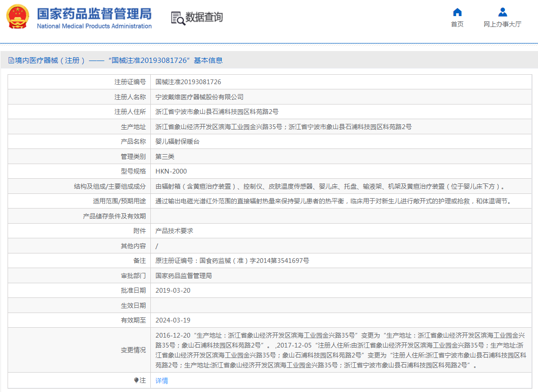Viewport: 538px width, 392px height.
Task: Open the 详情 link
Action: 162,381
